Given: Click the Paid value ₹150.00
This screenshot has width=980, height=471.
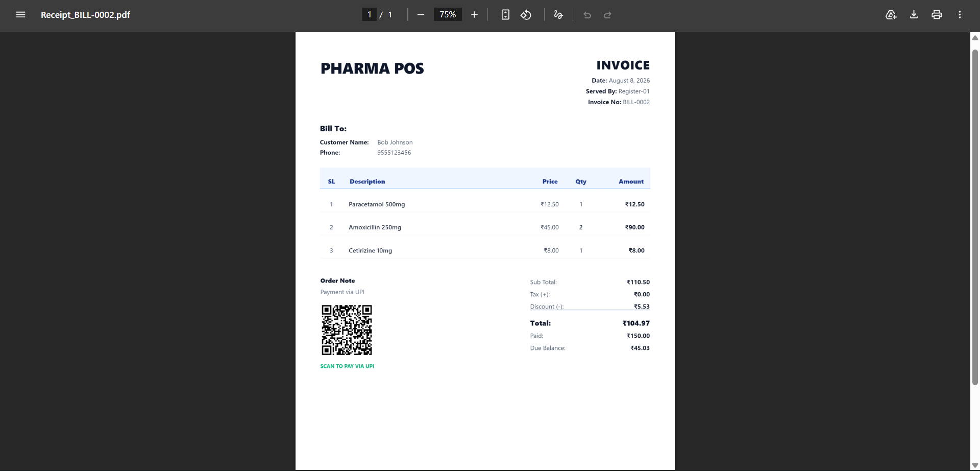Looking at the screenshot, I should click(x=638, y=336).
